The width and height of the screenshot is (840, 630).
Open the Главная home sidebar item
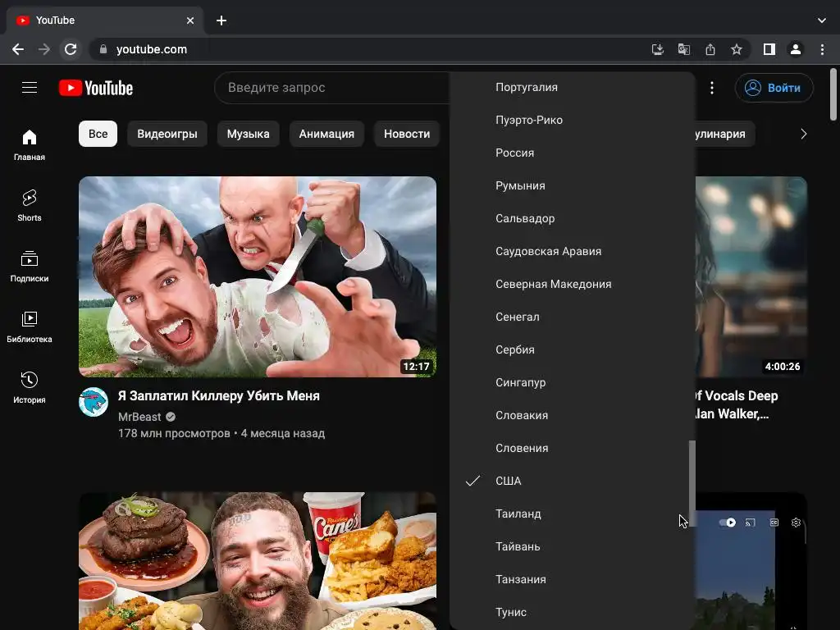30,144
